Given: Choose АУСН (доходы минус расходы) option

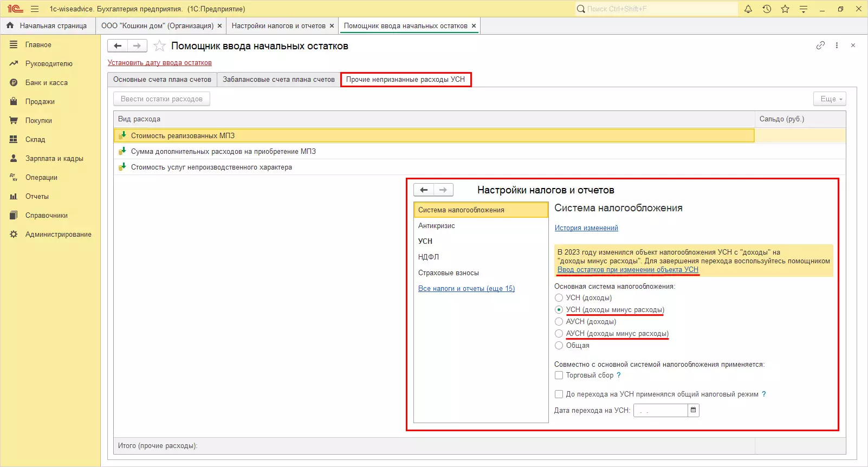Looking at the screenshot, I should click(559, 333).
